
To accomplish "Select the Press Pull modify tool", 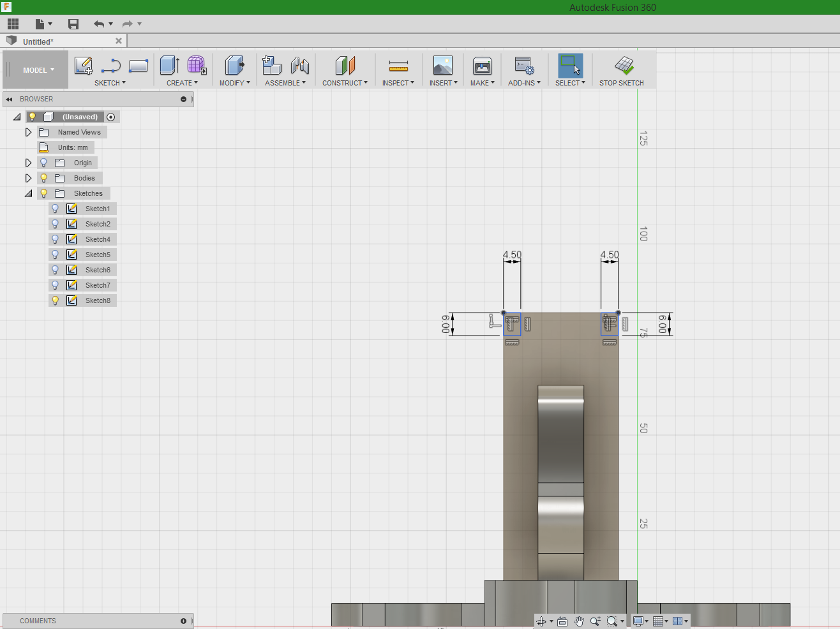I will pyautogui.click(x=234, y=65).
